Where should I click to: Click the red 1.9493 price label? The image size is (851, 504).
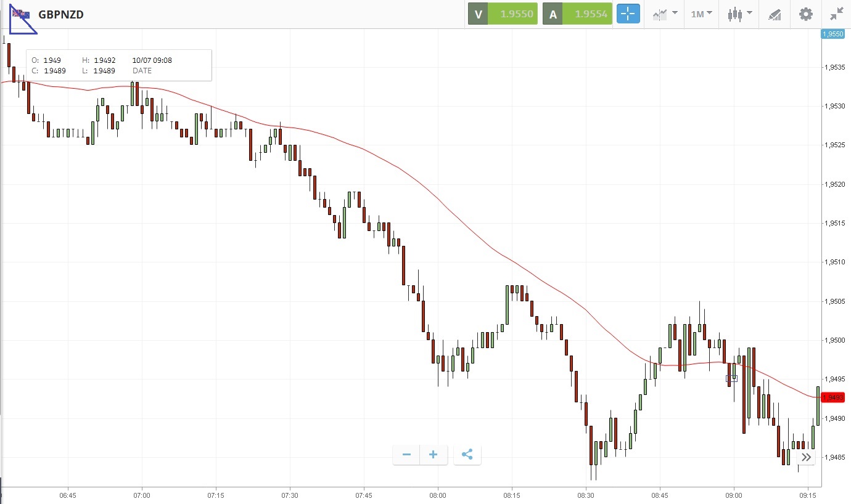[835, 397]
